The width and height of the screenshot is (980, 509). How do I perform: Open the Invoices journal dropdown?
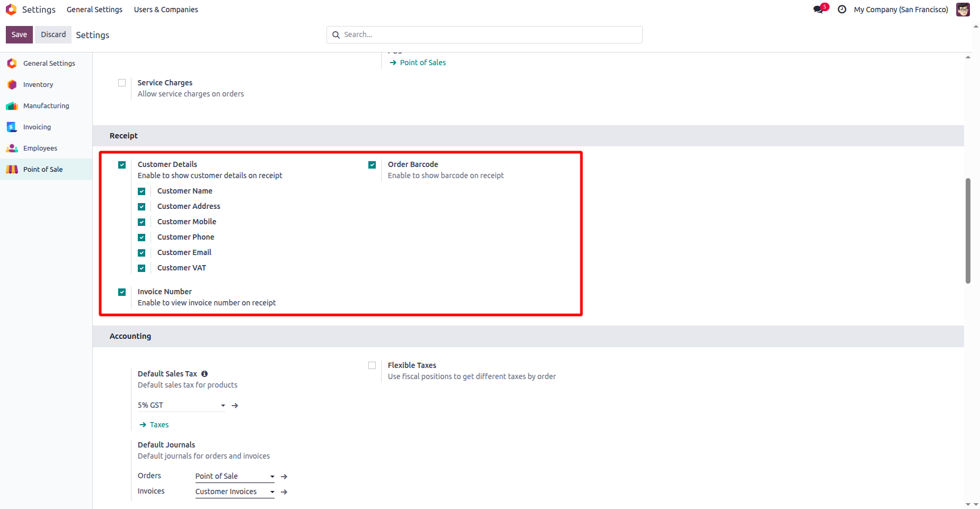[x=272, y=492]
